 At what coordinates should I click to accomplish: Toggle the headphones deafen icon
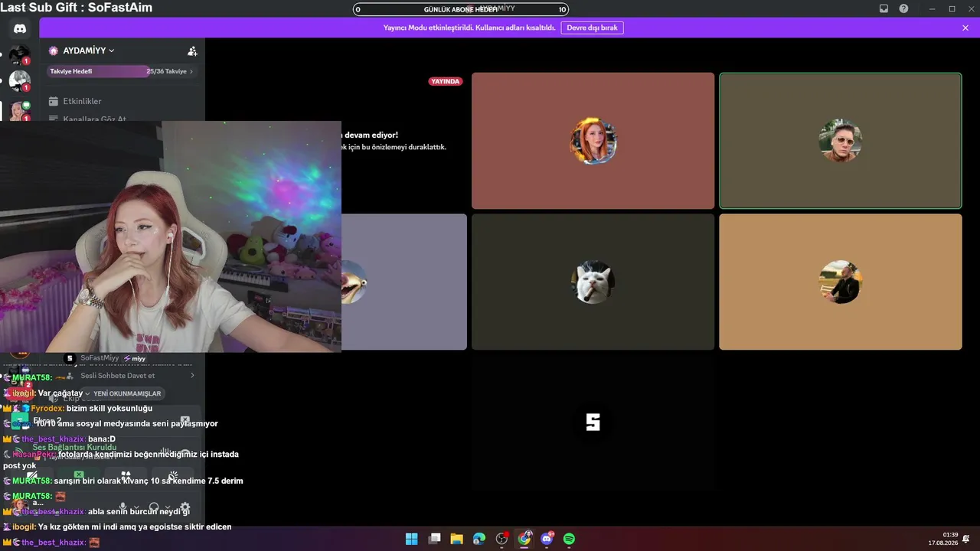coord(154,507)
